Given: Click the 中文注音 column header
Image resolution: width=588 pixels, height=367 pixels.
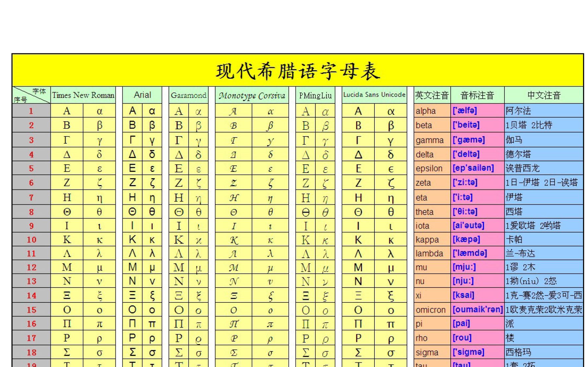Looking at the screenshot, I should pos(544,95).
